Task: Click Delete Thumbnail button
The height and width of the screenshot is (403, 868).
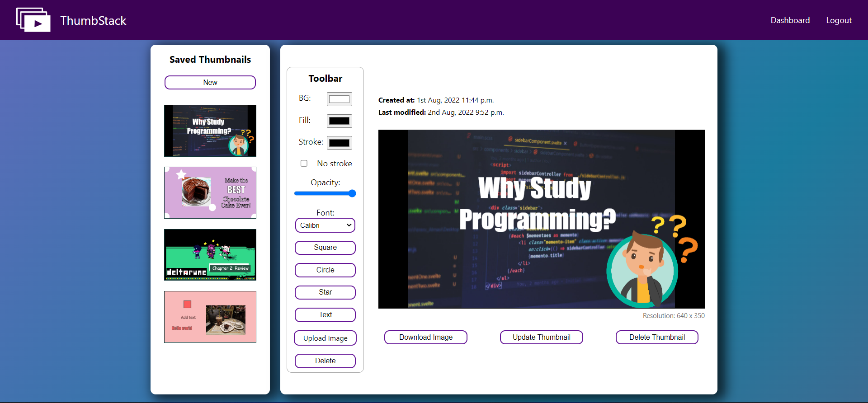Action: coord(657,337)
